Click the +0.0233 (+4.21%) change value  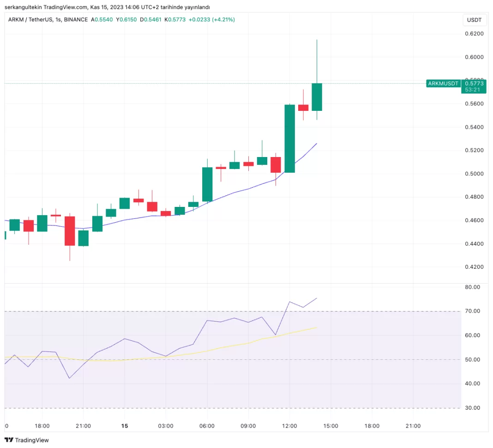(212, 19)
